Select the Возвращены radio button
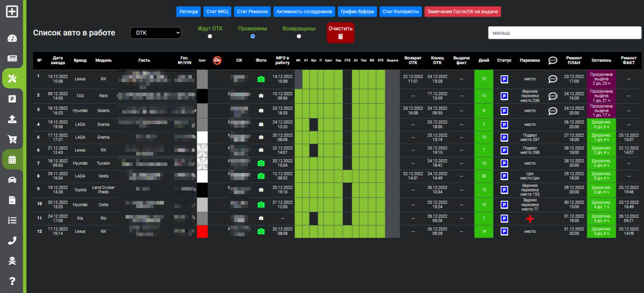This screenshot has height=293, width=644. [x=299, y=36]
